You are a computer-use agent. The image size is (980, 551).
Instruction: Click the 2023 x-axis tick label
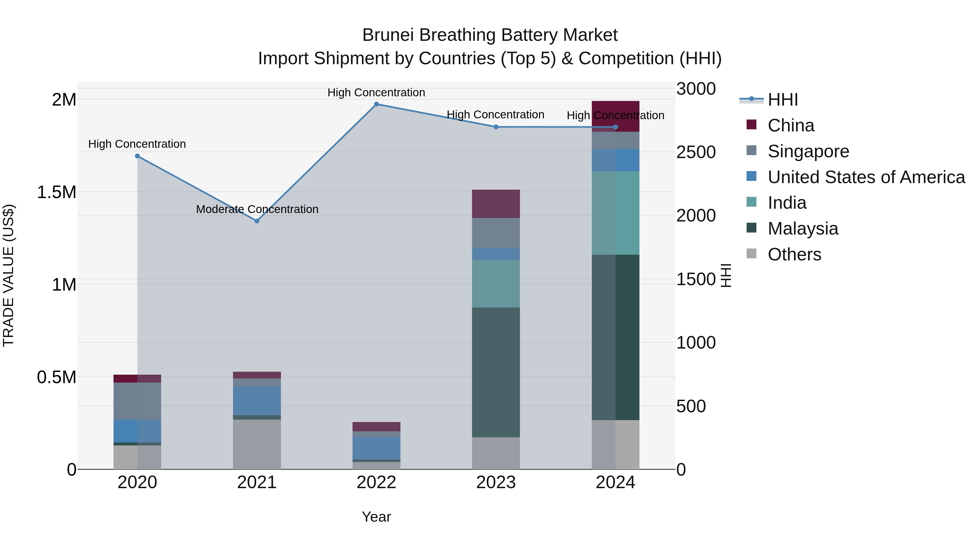(496, 482)
